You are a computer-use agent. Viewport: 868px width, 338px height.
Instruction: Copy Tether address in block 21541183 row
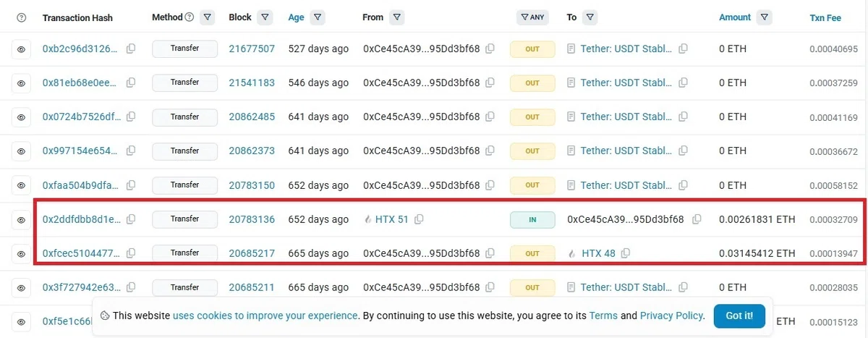click(683, 83)
